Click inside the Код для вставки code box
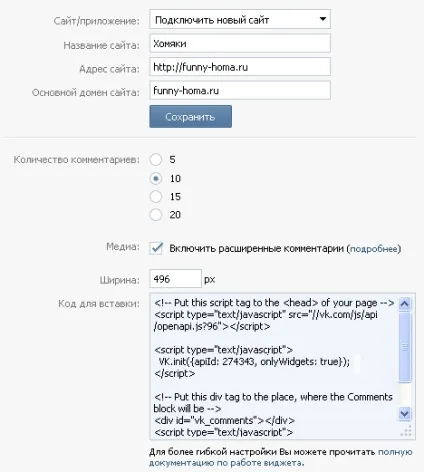Image resolution: width=424 pixels, height=472 pixels. [x=275, y=367]
